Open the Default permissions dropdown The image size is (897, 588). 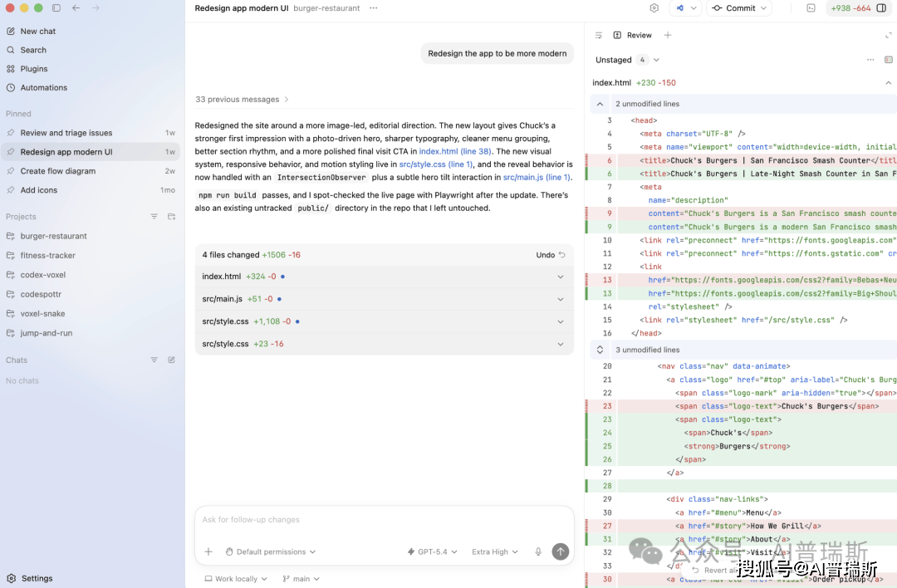click(270, 551)
